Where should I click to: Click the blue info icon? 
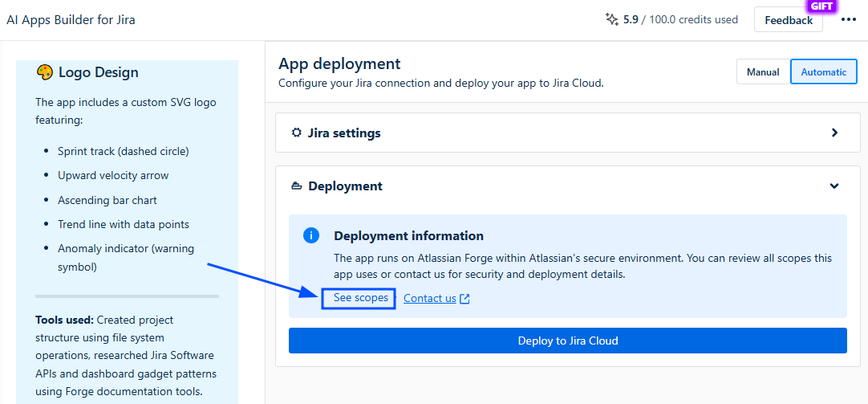pos(311,236)
